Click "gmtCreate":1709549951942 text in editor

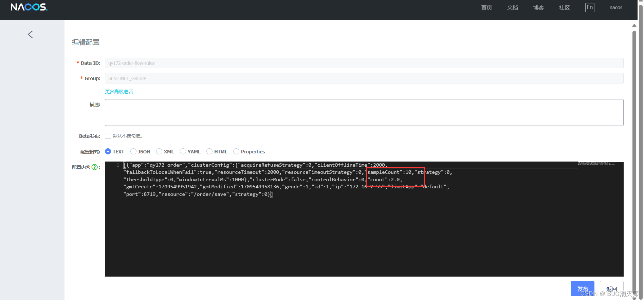click(x=160, y=187)
